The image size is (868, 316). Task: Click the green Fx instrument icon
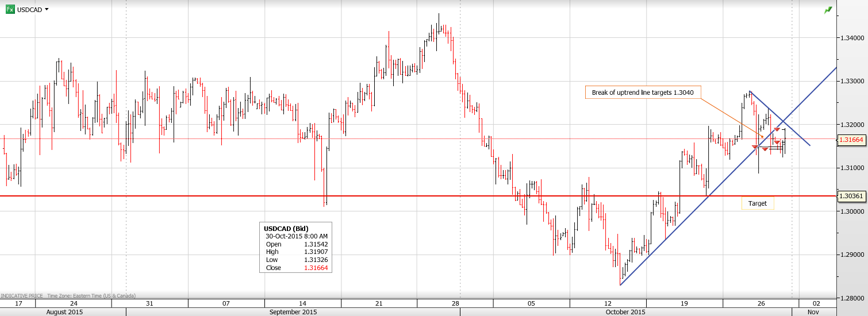(x=10, y=9)
